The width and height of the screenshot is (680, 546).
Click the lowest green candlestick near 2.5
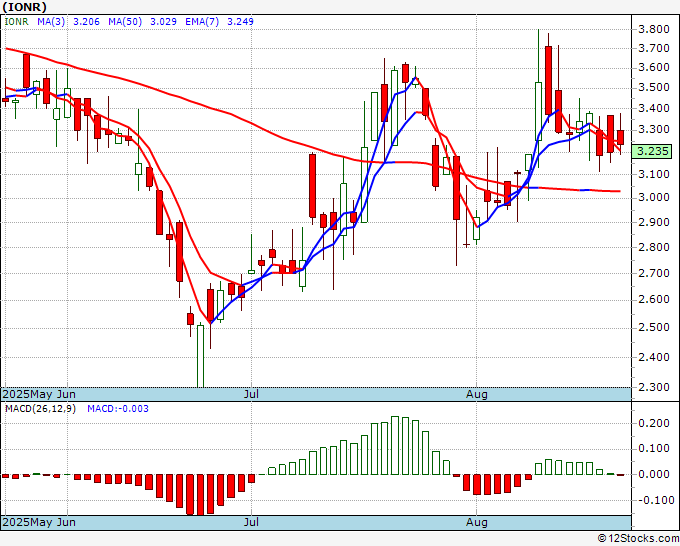(x=200, y=356)
